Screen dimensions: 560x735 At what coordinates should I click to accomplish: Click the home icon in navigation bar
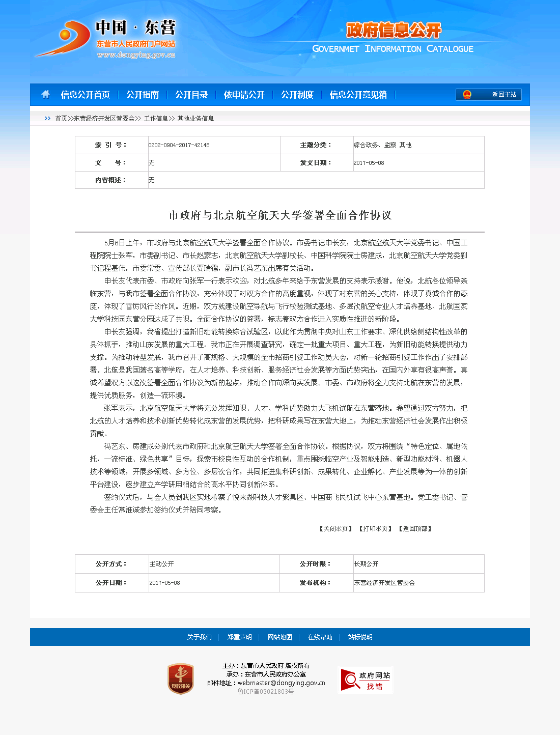point(46,95)
